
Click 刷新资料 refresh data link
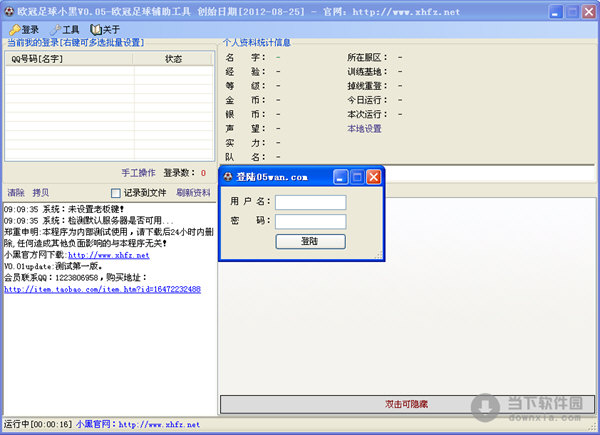coord(193,192)
